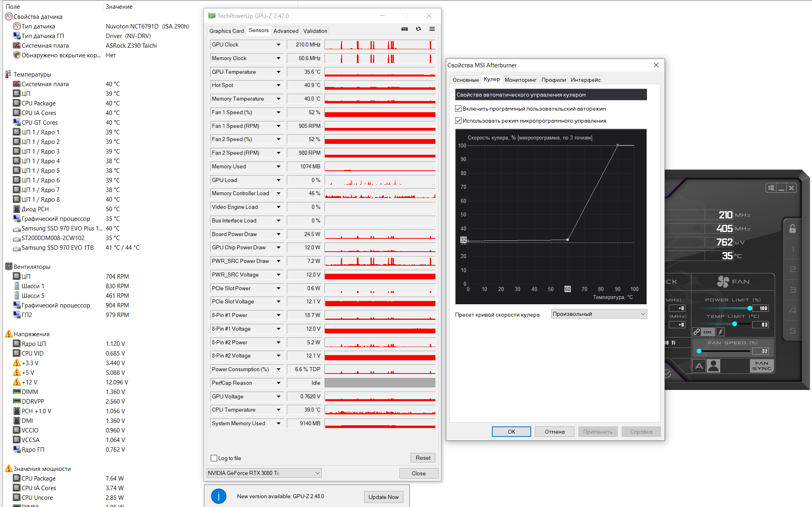
Task: Click the GPU-Z refresh sensors icon
Action: point(418,29)
